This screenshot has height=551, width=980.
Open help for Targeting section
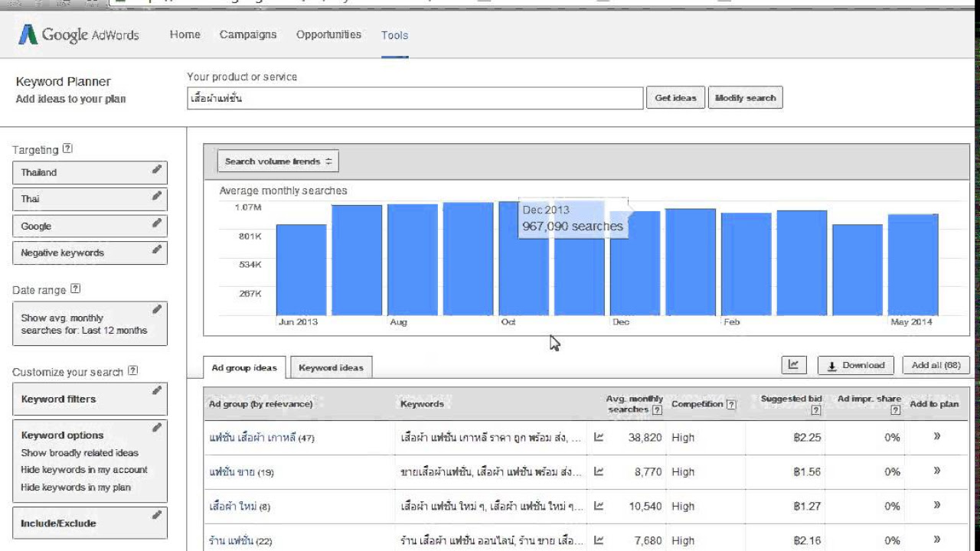(x=68, y=149)
